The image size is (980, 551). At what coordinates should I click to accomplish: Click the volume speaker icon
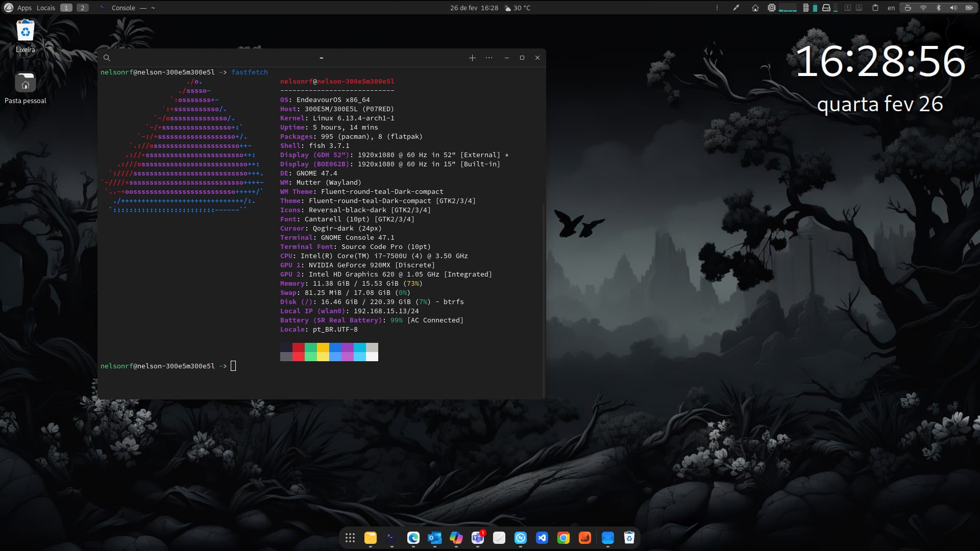953,8
